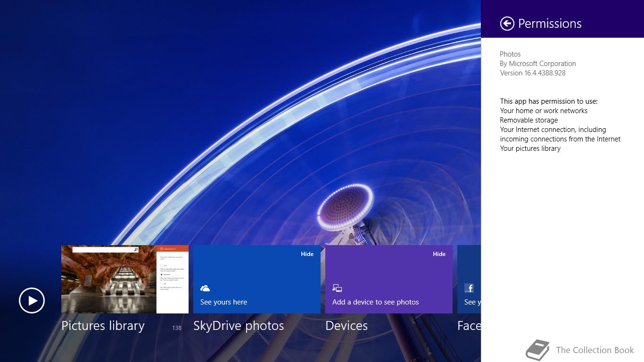
Task: Click the "Photos" app name
Action: 510,54
